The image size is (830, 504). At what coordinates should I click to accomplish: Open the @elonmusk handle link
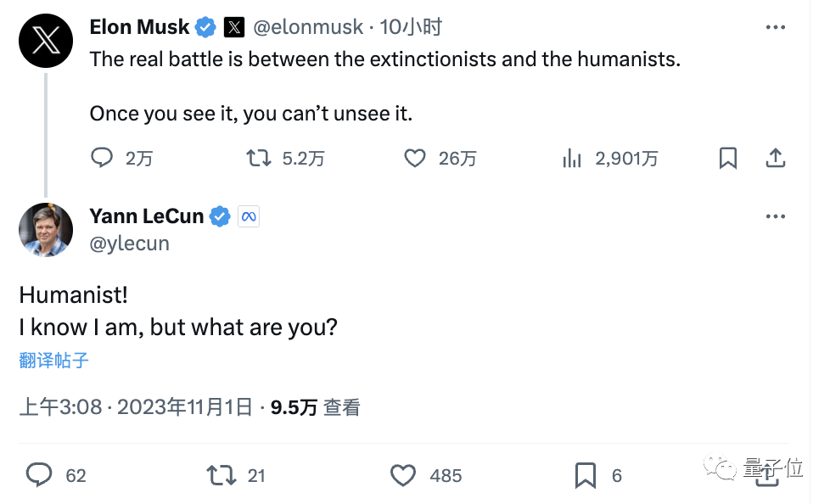click(x=308, y=27)
